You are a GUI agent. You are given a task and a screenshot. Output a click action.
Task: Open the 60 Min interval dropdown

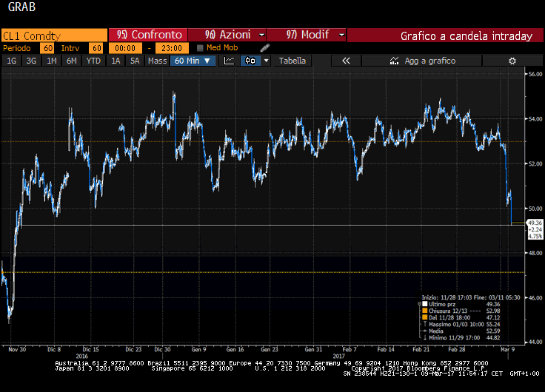(193, 61)
